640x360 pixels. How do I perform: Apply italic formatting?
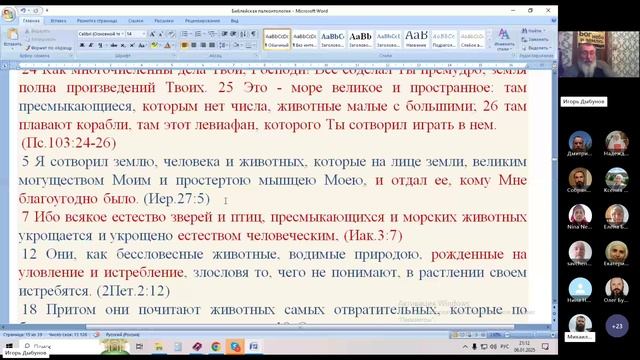point(91,45)
